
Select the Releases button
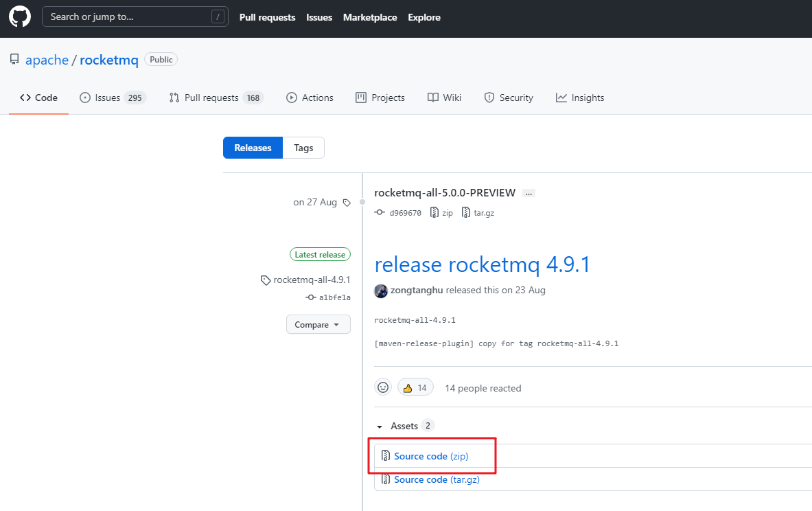(x=253, y=148)
